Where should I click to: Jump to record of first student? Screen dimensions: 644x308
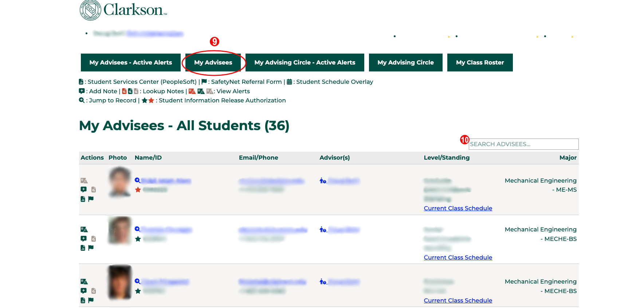click(137, 180)
